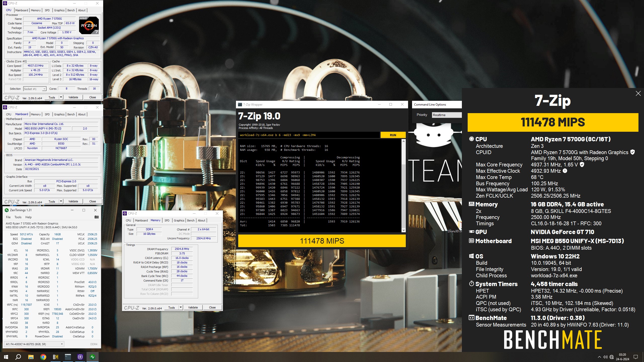Click scroll up arrow in 7-Zip console
644x362 pixels.
[x=404, y=141]
